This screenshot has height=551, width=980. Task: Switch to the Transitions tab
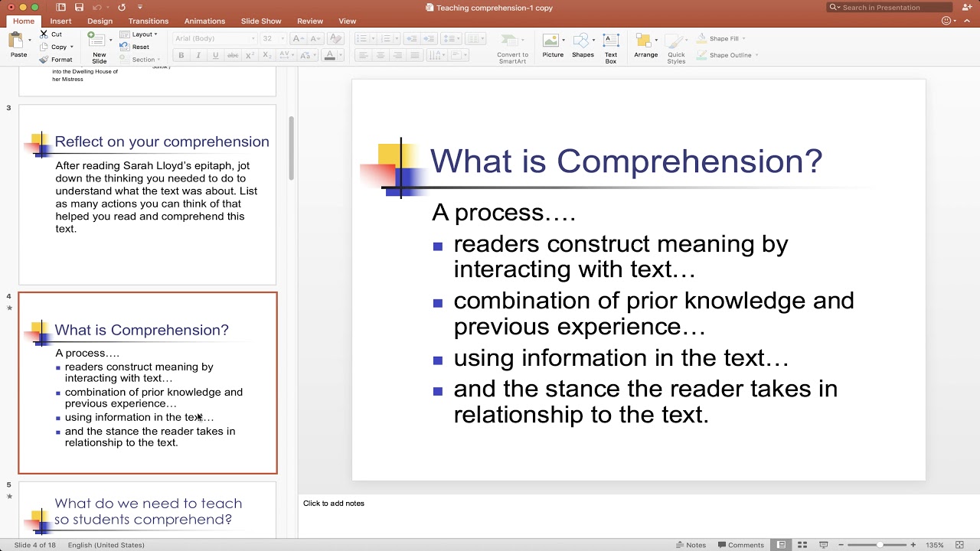tap(149, 21)
